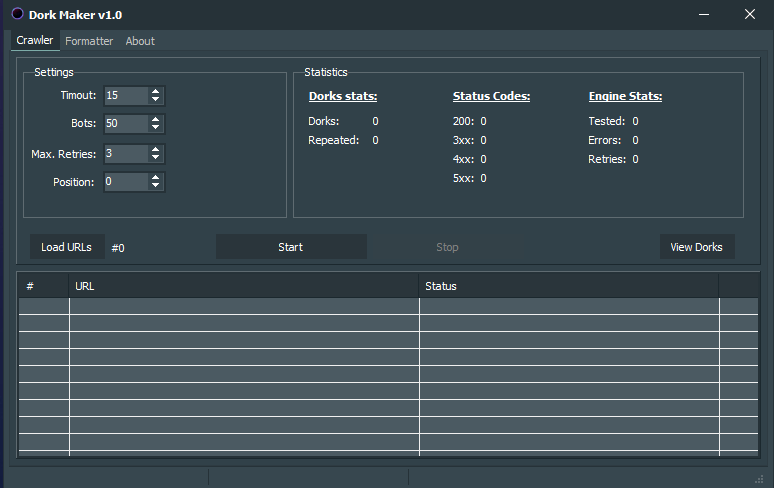The height and width of the screenshot is (488, 774).
Task: Click the 'Repeated:' statistic label
Action: (334, 140)
